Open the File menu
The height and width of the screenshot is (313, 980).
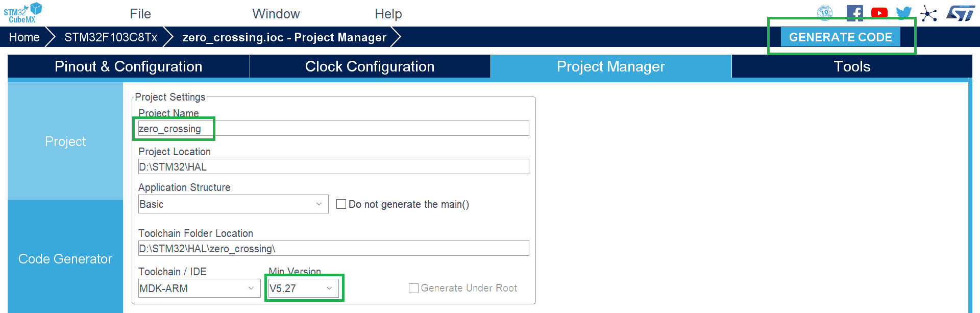tap(140, 14)
